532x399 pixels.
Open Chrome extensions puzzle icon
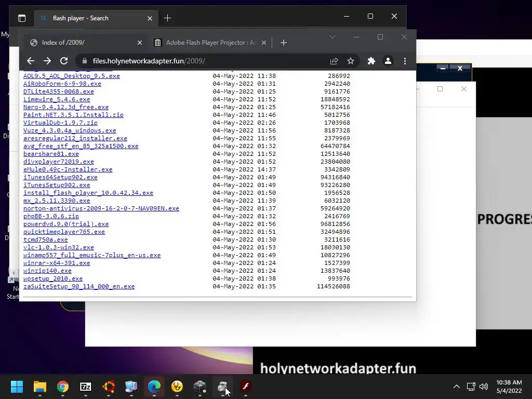click(371, 61)
